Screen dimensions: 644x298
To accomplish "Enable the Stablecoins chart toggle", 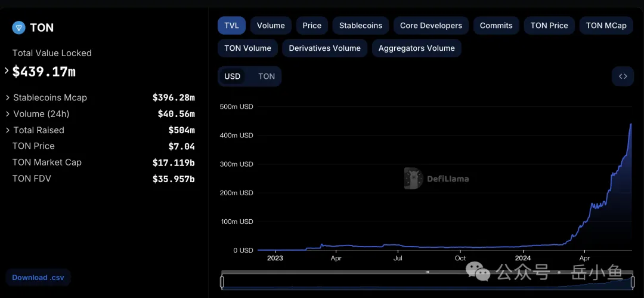I will (361, 26).
